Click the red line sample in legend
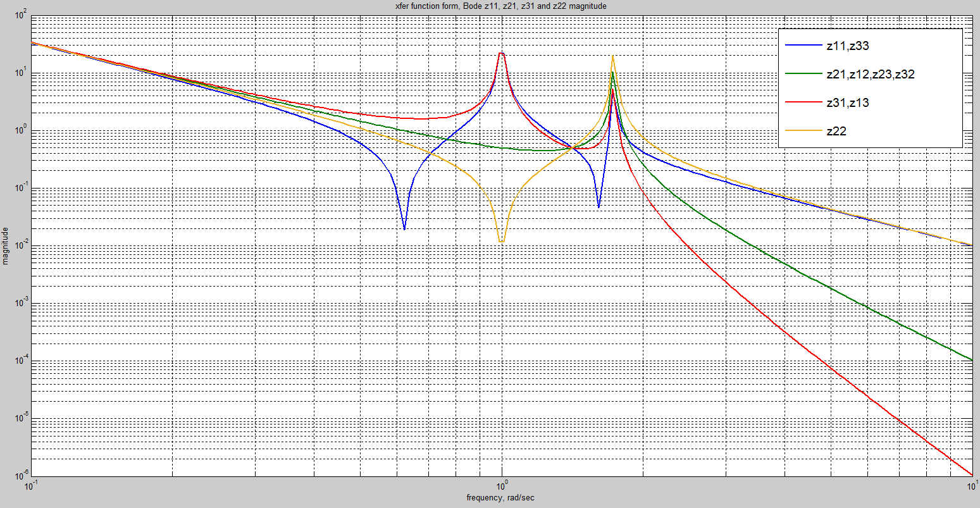Image resolution: width=980 pixels, height=508 pixels. pyautogui.click(x=802, y=102)
